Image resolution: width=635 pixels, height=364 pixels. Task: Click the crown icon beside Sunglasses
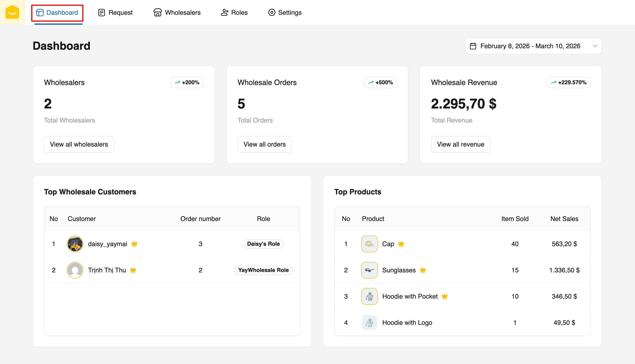(423, 270)
